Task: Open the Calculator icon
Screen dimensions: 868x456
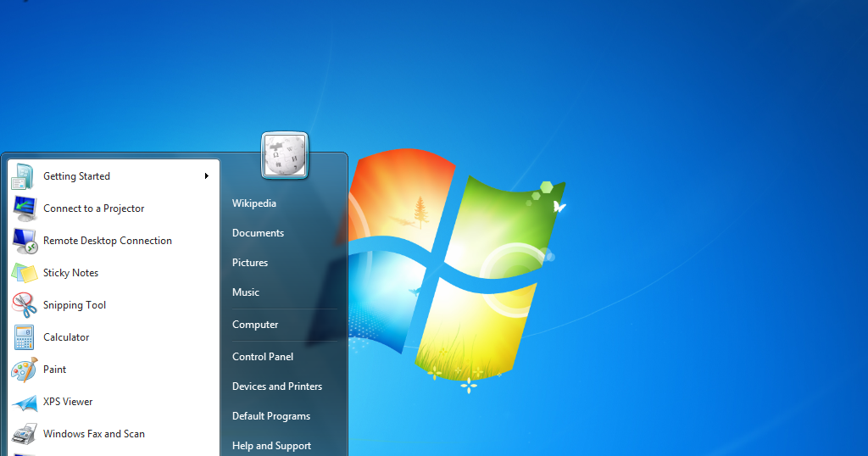Action: pos(24,337)
